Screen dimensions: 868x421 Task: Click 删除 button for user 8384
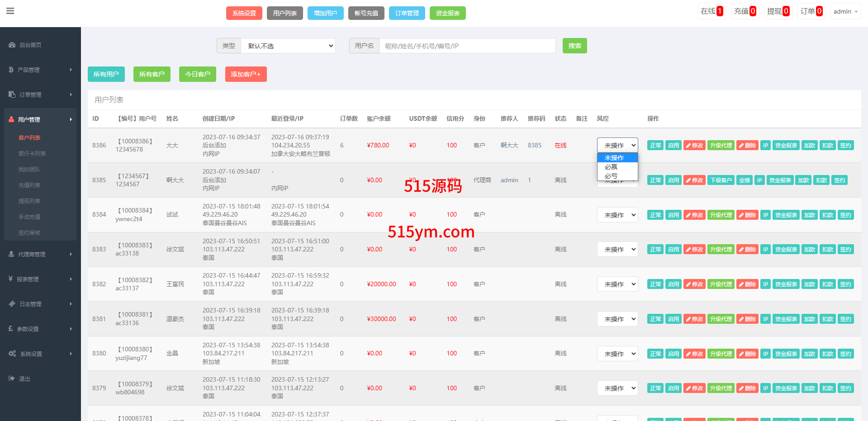(747, 215)
